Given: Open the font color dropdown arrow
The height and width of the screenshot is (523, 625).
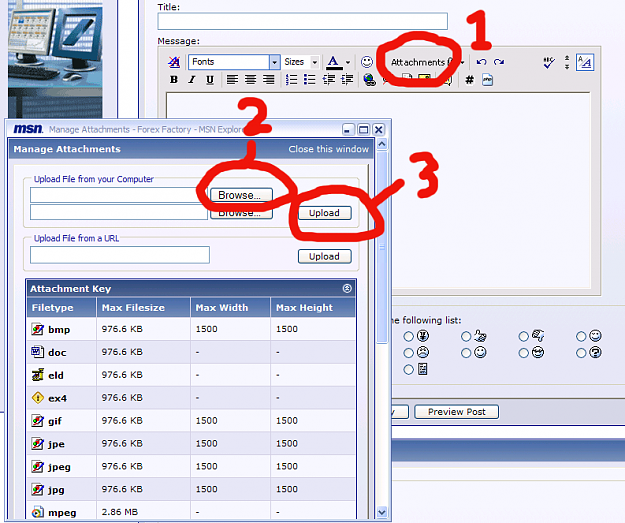Looking at the screenshot, I should click(x=348, y=62).
